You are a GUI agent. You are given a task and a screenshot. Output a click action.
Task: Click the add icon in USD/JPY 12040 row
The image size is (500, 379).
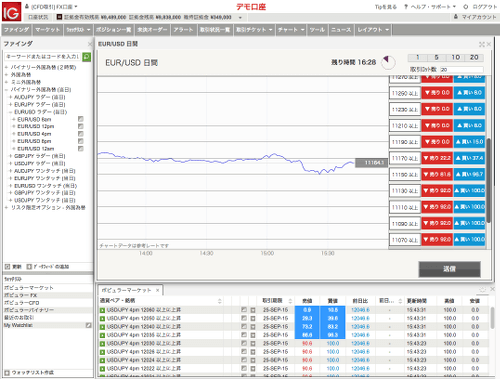(x=253, y=327)
